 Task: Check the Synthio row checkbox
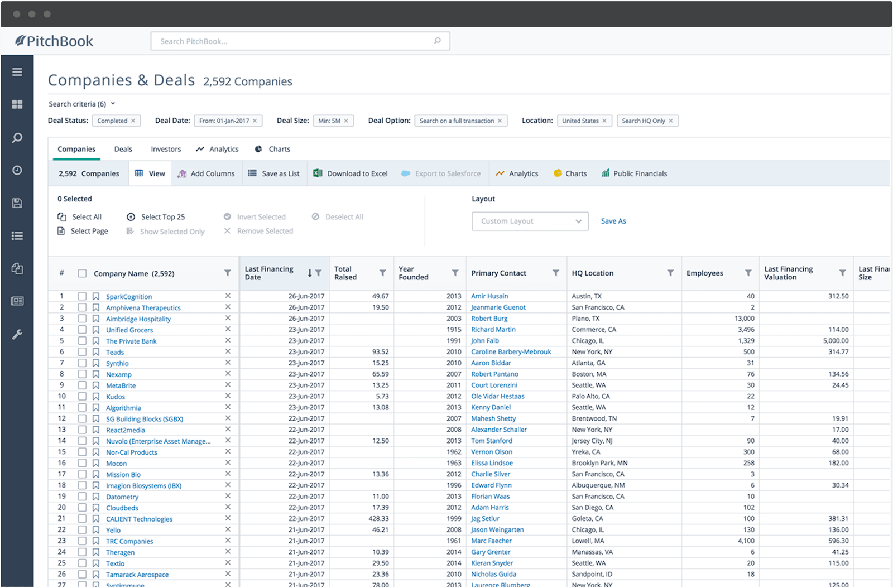[82, 363]
